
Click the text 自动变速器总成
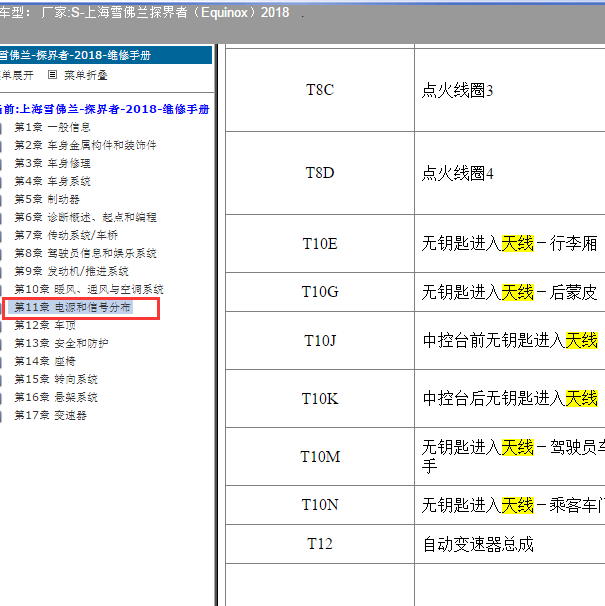coord(478,544)
